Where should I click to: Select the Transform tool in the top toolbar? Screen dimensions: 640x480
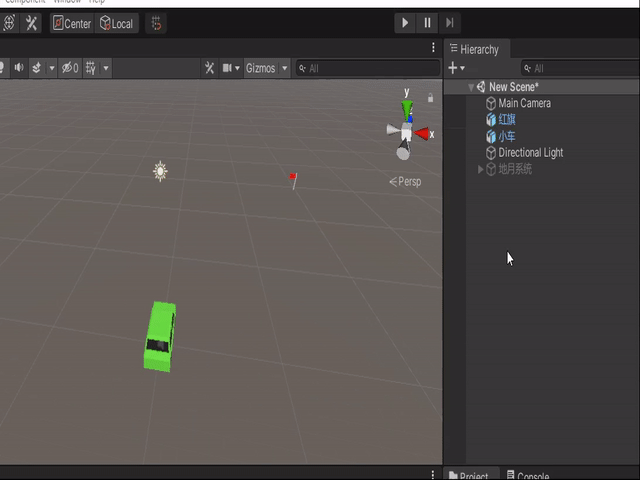click(9, 23)
